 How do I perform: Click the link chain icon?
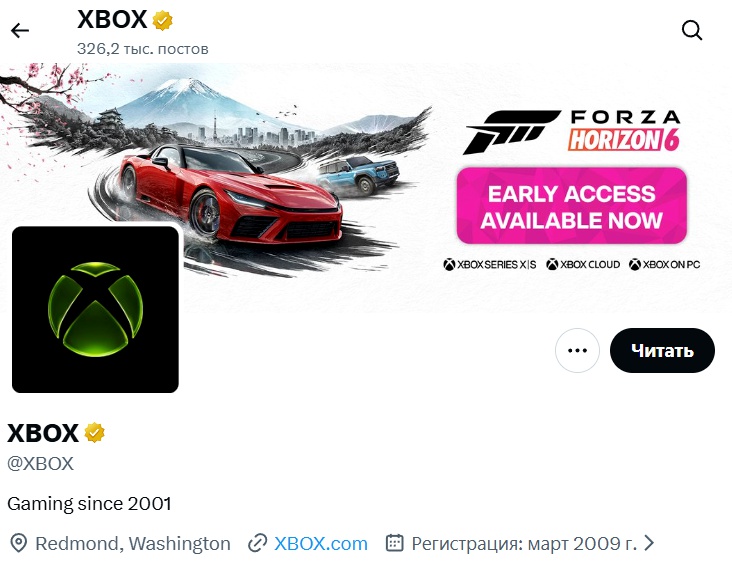click(257, 544)
